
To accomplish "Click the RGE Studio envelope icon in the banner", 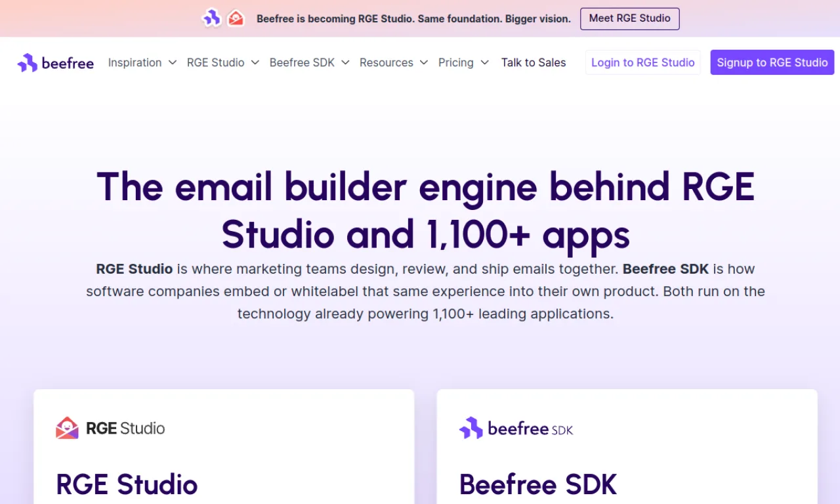I will (236, 18).
